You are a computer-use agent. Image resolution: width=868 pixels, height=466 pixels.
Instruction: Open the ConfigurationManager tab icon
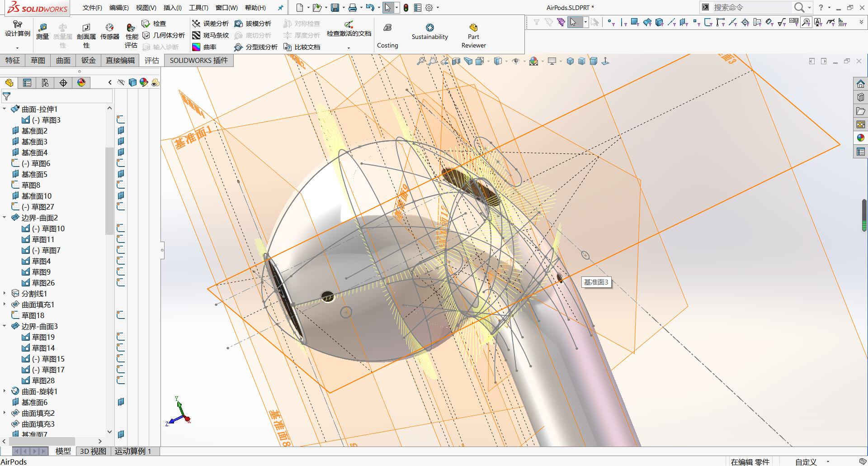pyautogui.click(x=45, y=83)
